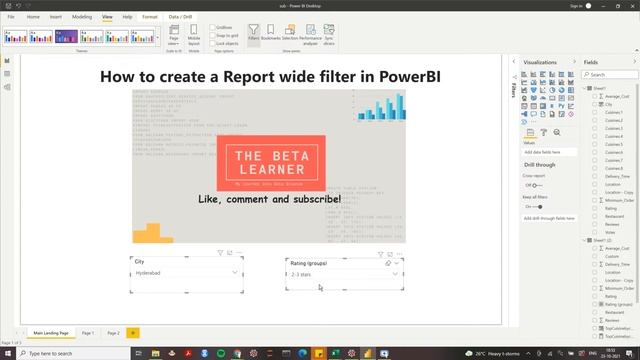Switch to the Home ribbon tab
This screenshot has height=360, width=640.
33,17
